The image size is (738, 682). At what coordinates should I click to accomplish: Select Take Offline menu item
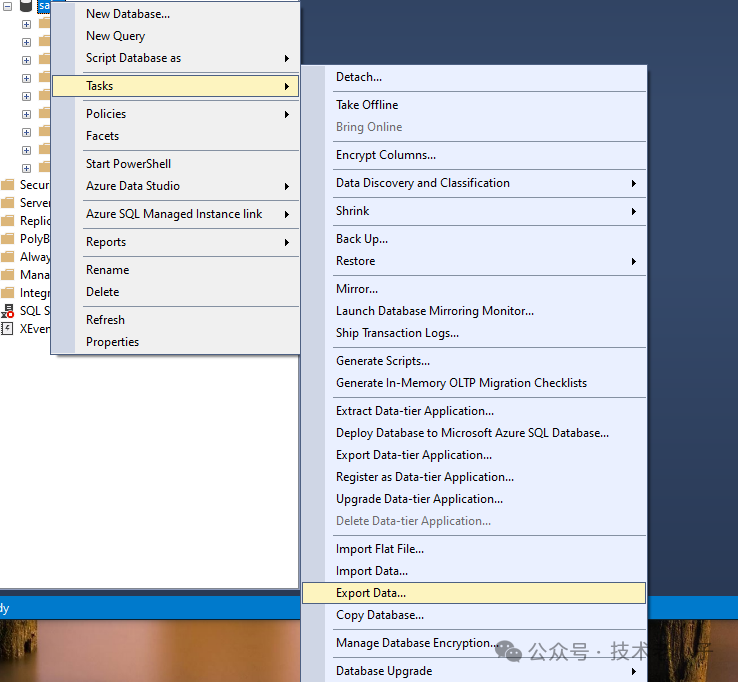(367, 105)
